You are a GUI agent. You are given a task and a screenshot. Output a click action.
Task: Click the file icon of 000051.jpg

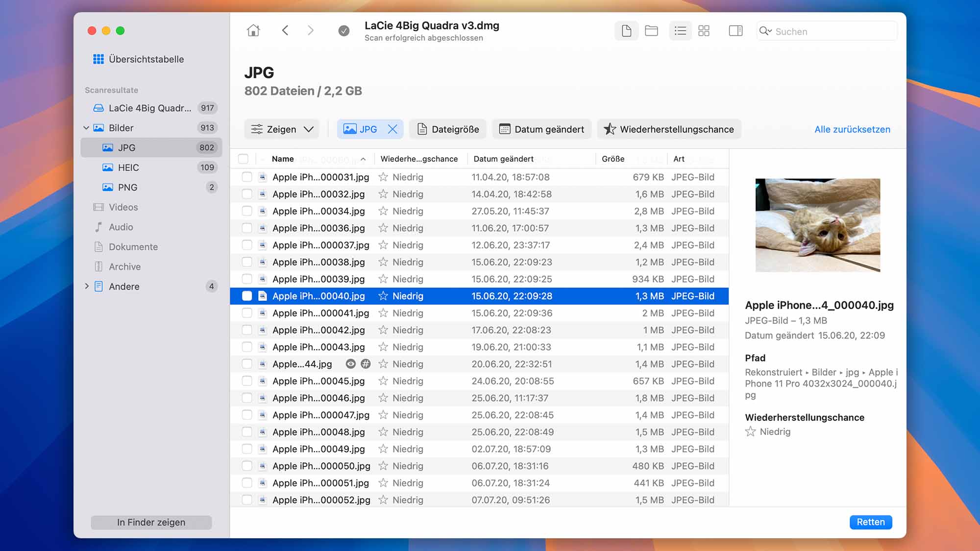point(262,483)
